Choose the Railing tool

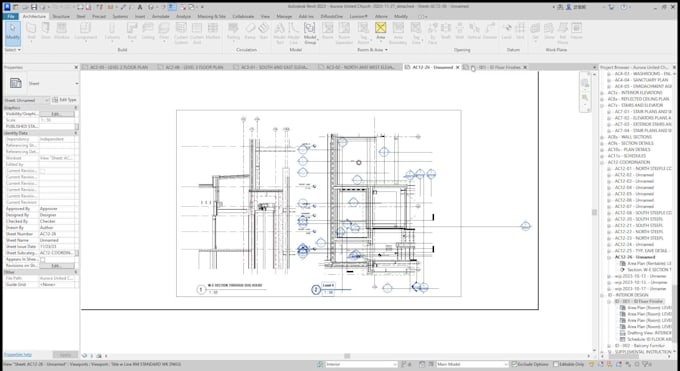click(233, 32)
